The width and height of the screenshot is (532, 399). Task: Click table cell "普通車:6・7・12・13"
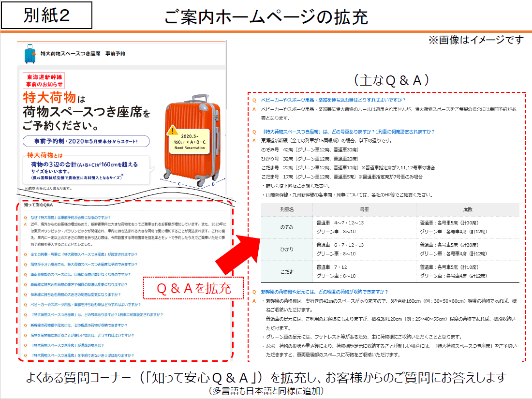tap(340, 245)
